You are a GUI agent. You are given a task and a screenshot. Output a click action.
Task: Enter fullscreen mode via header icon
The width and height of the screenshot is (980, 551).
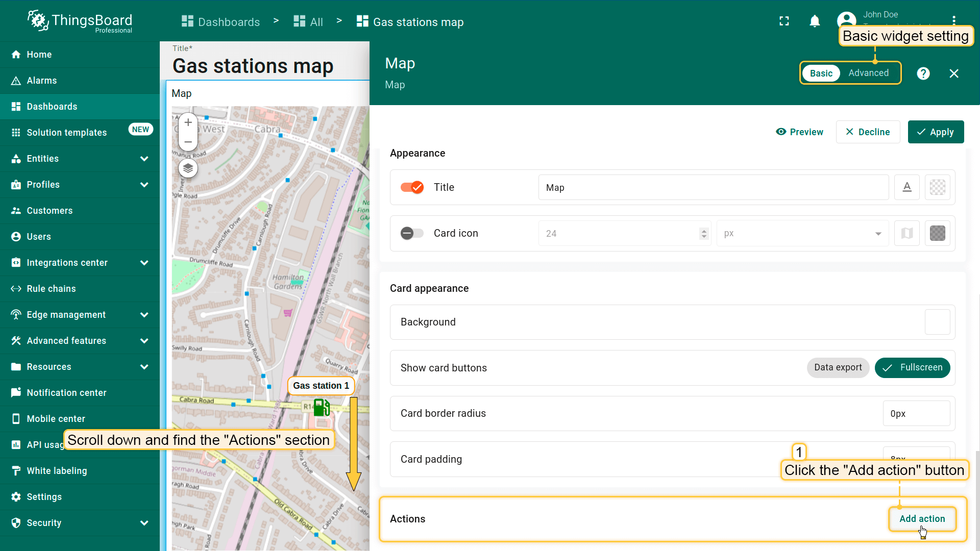(785, 21)
